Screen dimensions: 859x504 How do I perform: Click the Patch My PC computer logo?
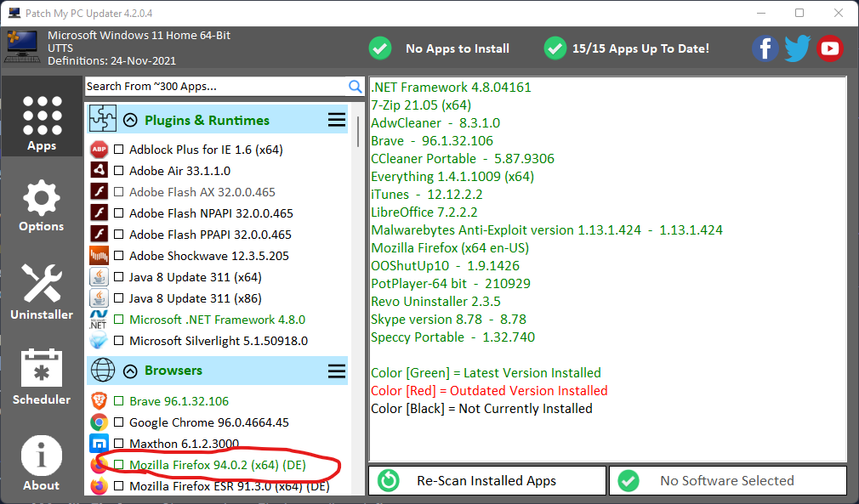pos(22,47)
